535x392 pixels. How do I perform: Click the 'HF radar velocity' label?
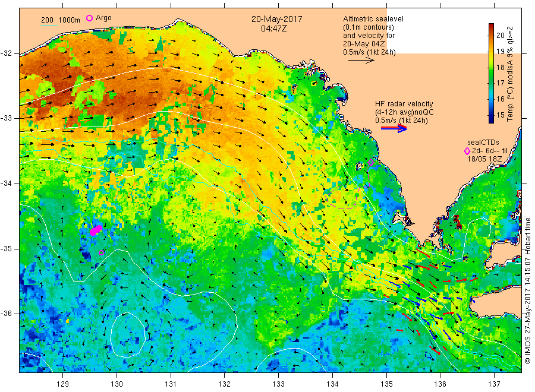404,103
